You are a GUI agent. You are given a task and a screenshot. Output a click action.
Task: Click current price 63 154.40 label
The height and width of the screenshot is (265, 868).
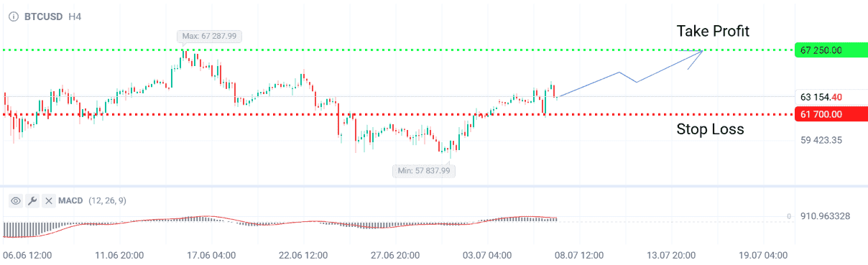(x=821, y=97)
